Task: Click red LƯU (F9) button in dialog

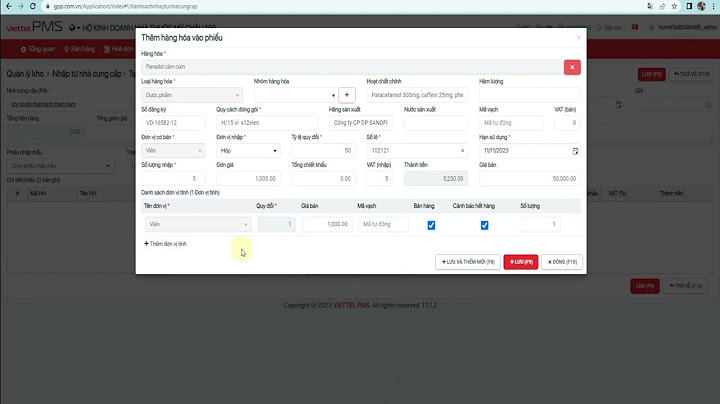Action: click(x=521, y=262)
